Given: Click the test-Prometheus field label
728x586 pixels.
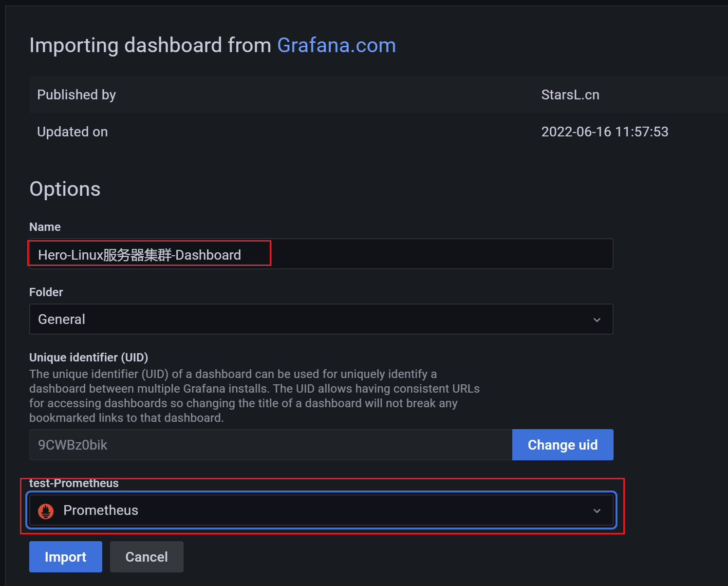Looking at the screenshot, I should pos(74,484).
